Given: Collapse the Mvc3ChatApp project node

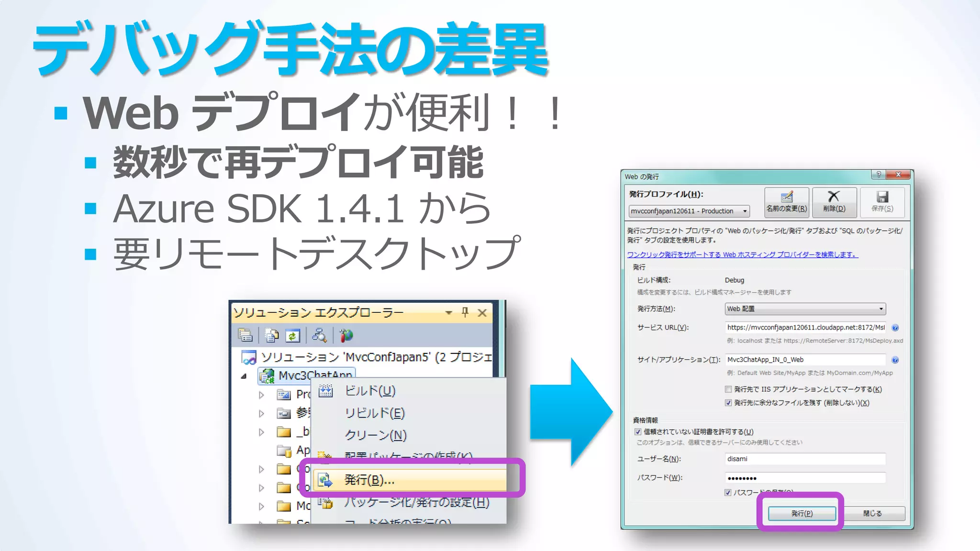Looking at the screenshot, I should coord(244,376).
